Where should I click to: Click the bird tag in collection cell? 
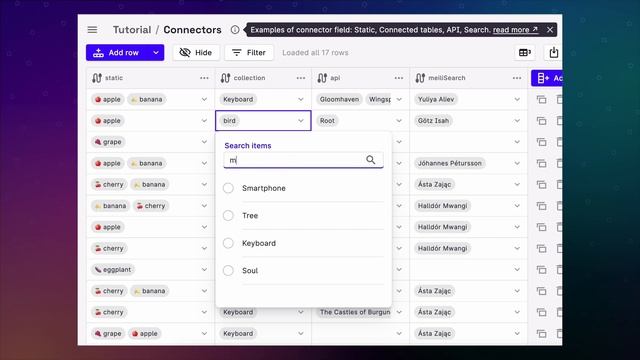point(229,121)
